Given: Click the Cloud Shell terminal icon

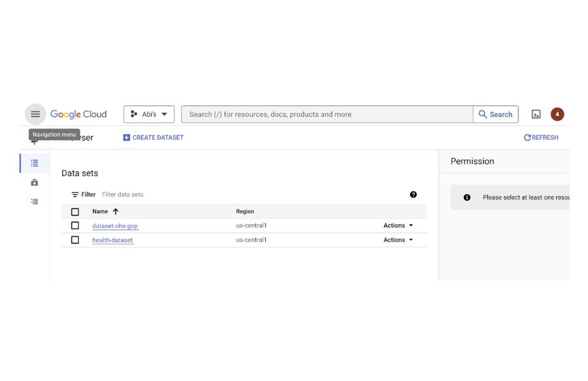Looking at the screenshot, I should click(x=536, y=114).
